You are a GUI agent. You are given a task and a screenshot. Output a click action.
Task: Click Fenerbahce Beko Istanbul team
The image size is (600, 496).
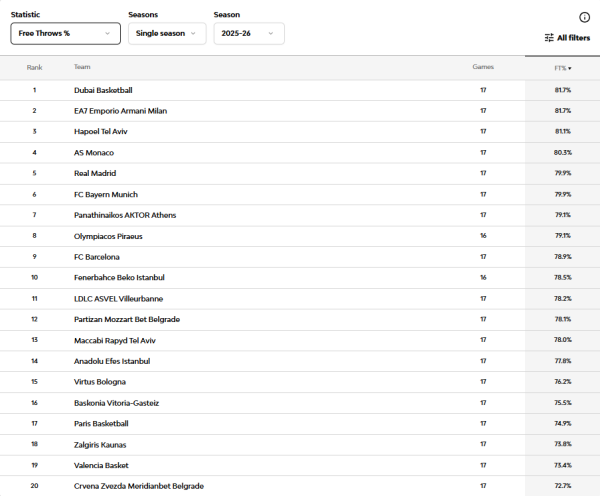pyautogui.click(x=119, y=277)
